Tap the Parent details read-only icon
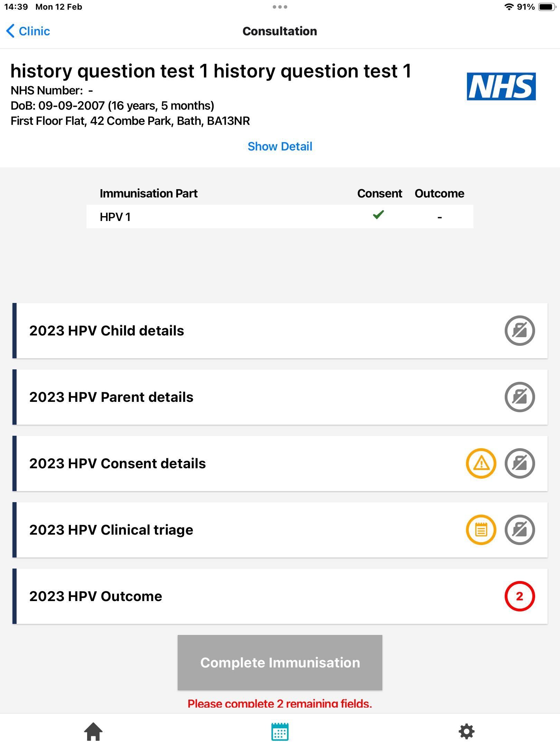 tap(519, 397)
